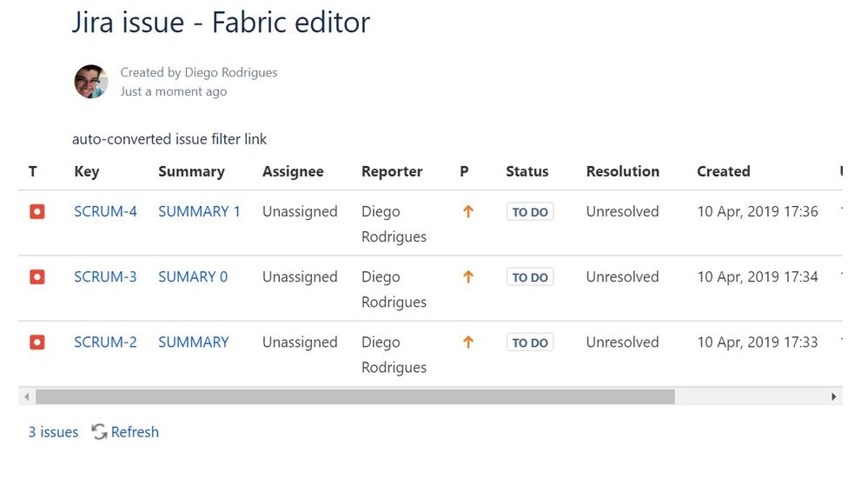Sort by the P priority column header
This screenshot has width=868, height=485.
[x=465, y=171]
